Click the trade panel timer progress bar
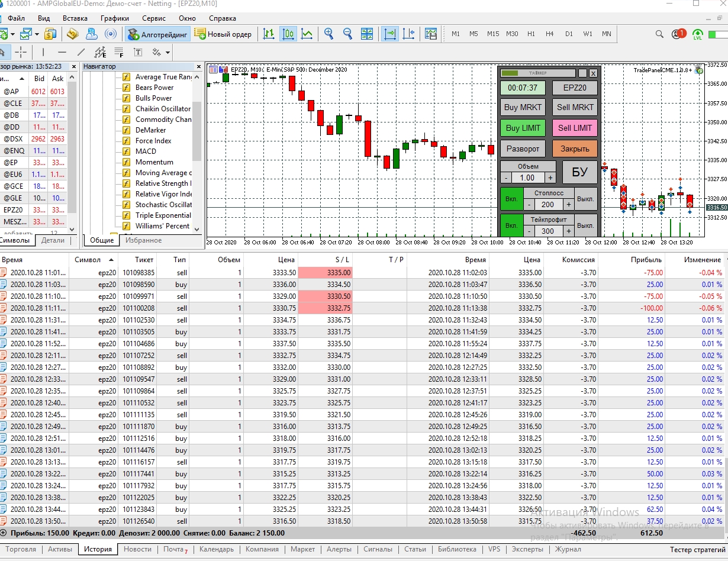The width and height of the screenshot is (728, 561). click(x=538, y=73)
